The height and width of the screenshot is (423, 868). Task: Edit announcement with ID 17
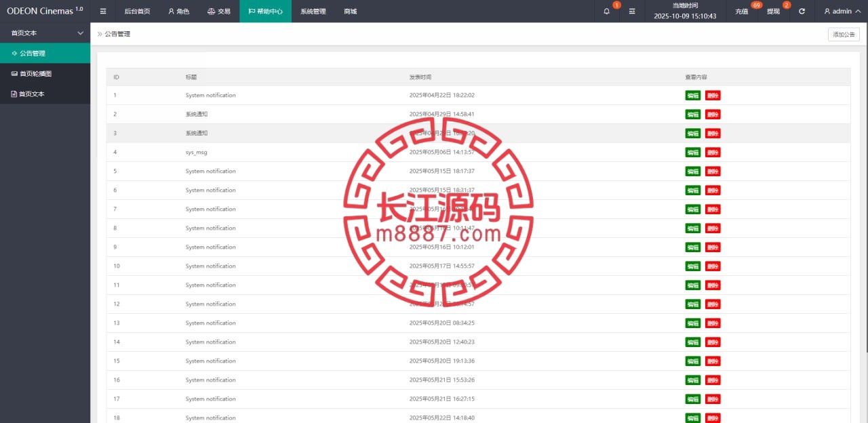click(x=693, y=399)
